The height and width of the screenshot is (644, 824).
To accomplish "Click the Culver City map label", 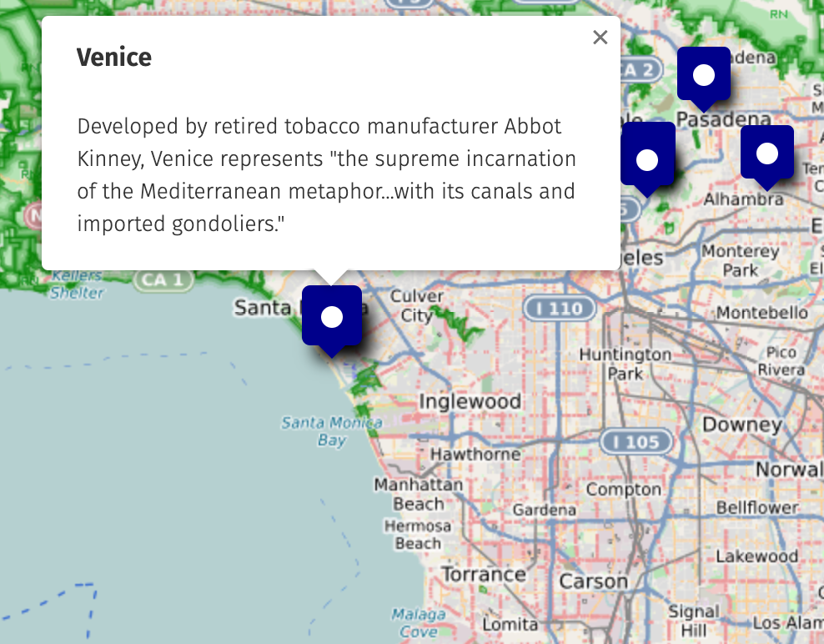I will point(417,305).
